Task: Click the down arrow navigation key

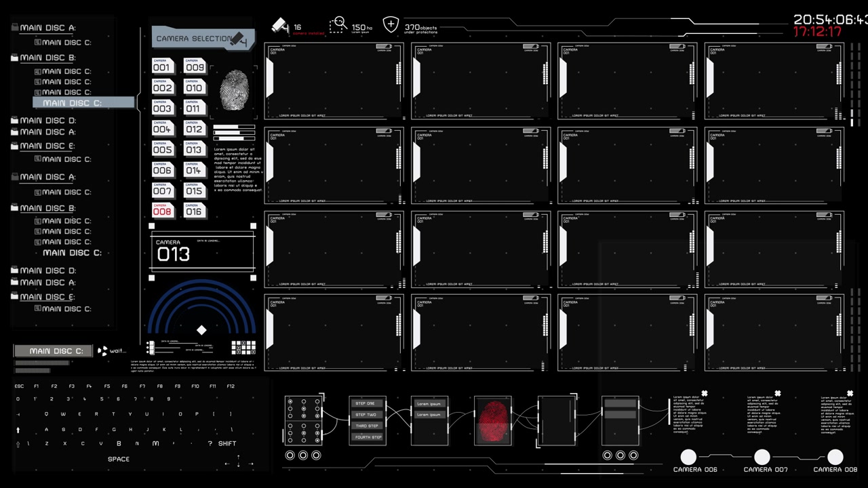Action: pyautogui.click(x=239, y=465)
